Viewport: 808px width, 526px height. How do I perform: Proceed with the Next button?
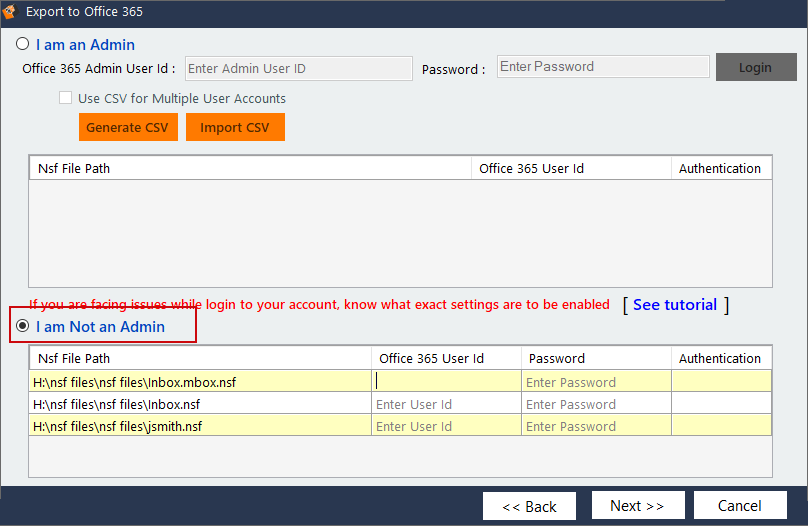638,505
